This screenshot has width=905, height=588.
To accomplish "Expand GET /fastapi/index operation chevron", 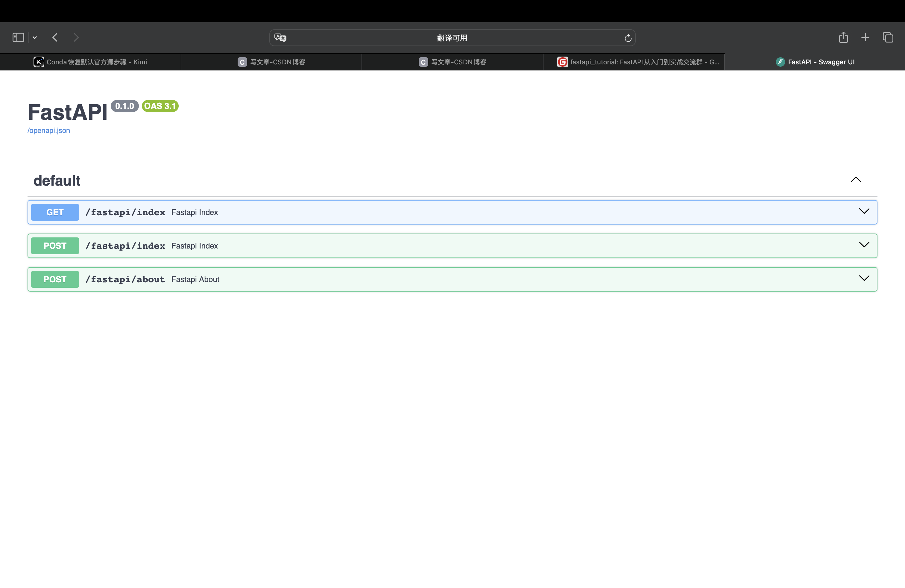I will tap(864, 211).
